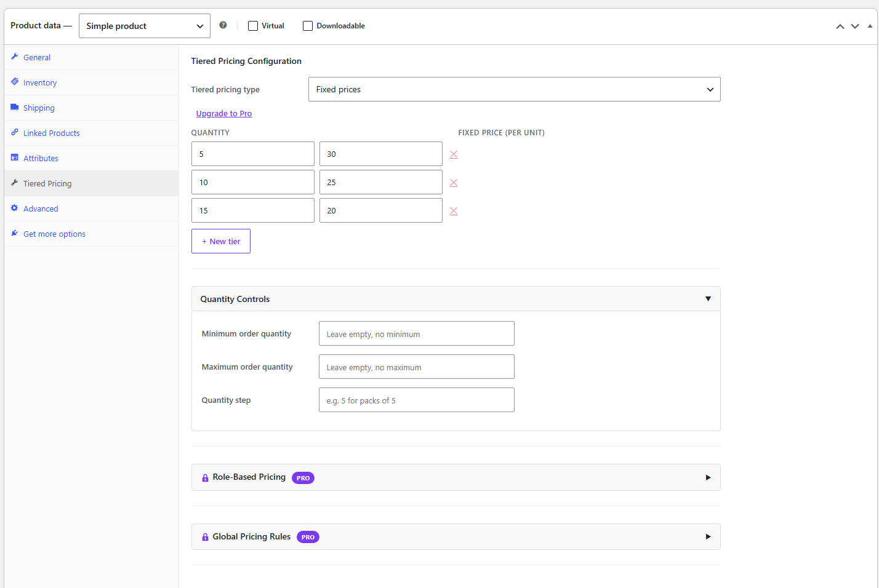This screenshot has width=879, height=588.
Task: Click the General tab wrench icon
Action: coord(15,57)
